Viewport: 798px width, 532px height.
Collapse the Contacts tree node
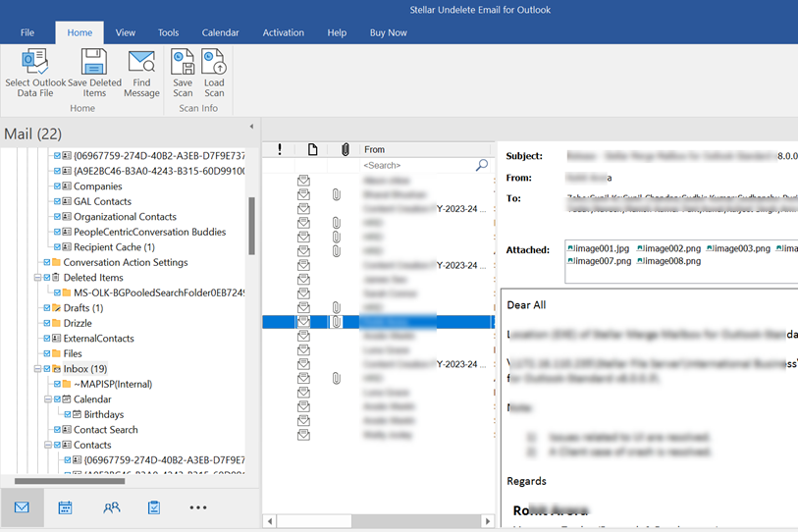pyautogui.click(x=48, y=445)
